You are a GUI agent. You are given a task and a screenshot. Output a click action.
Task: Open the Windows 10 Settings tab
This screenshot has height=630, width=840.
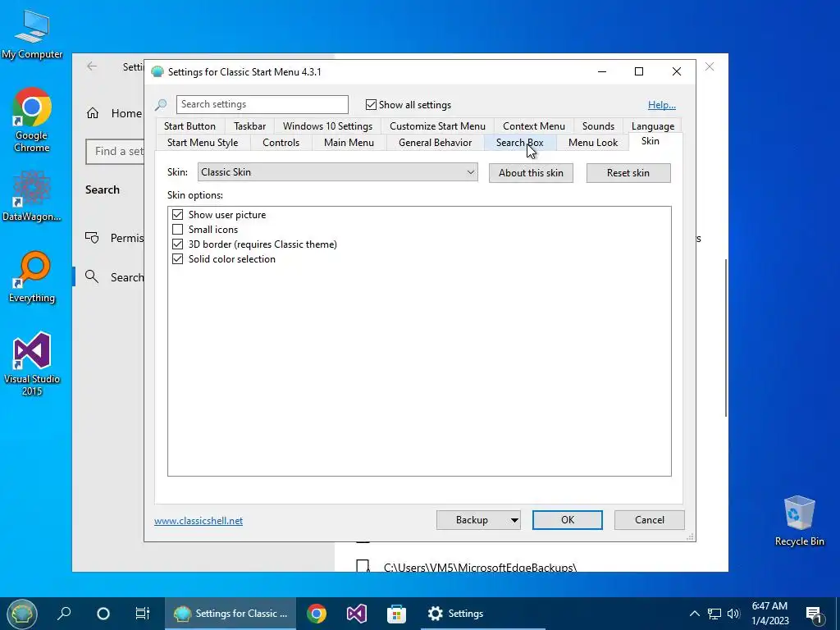[x=327, y=126]
